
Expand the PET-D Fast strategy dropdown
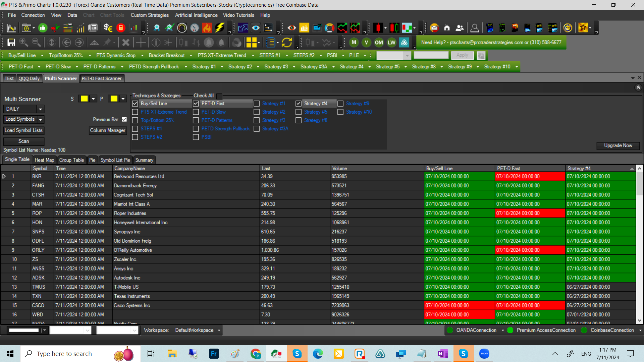pos(39,67)
